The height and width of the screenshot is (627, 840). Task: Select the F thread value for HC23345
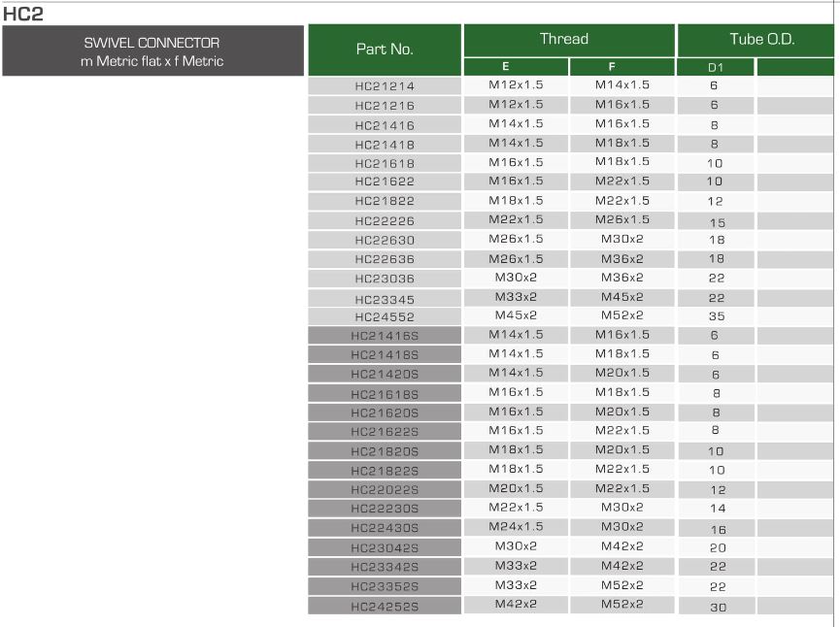(622, 296)
